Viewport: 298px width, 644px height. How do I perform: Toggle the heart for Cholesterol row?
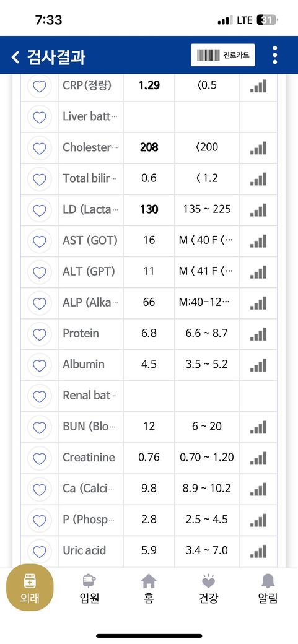[40, 148]
